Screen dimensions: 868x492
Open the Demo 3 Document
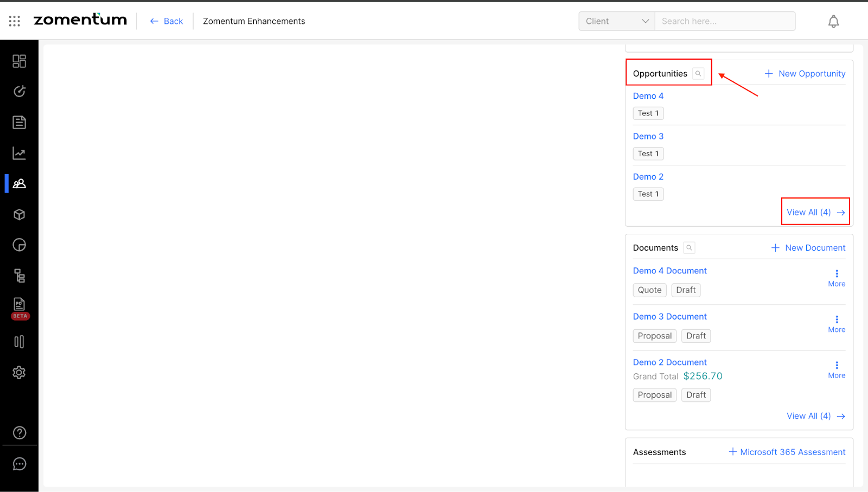[x=670, y=317]
